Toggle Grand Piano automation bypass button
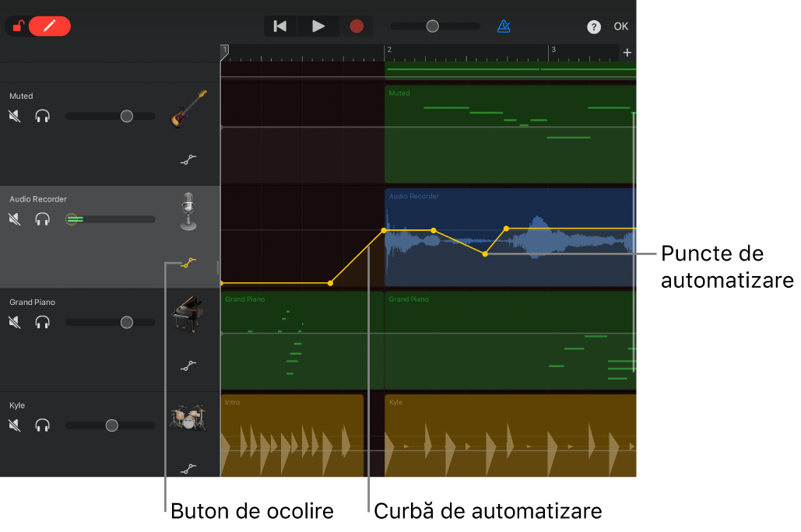The width and height of the screenshot is (801, 532). coord(188,366)
